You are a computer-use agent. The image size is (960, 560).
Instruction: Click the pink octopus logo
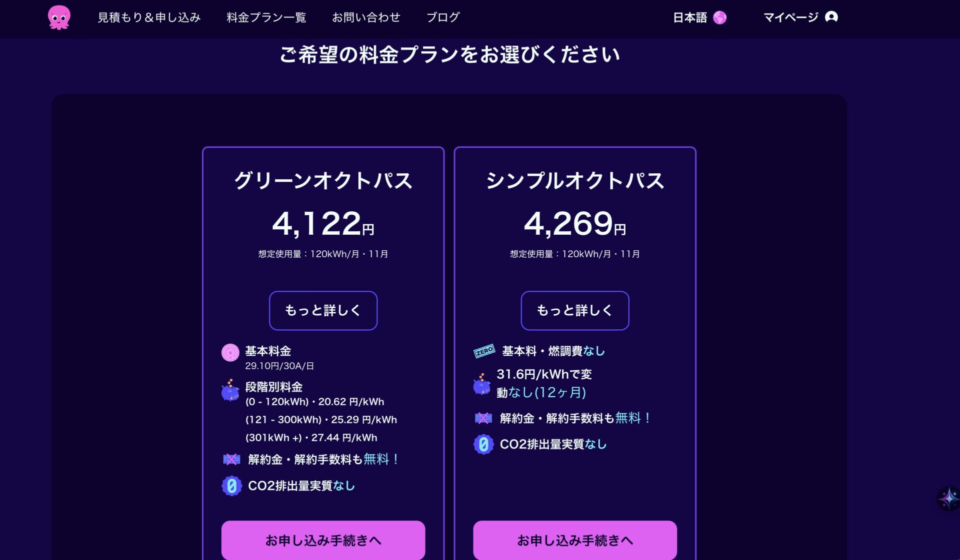pyautogui.click(x=59, y=17)
